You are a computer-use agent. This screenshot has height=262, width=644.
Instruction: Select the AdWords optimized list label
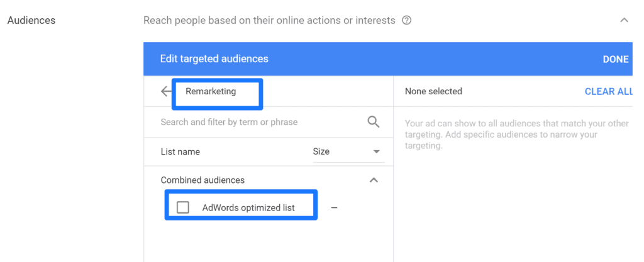[x=248, y=208]
